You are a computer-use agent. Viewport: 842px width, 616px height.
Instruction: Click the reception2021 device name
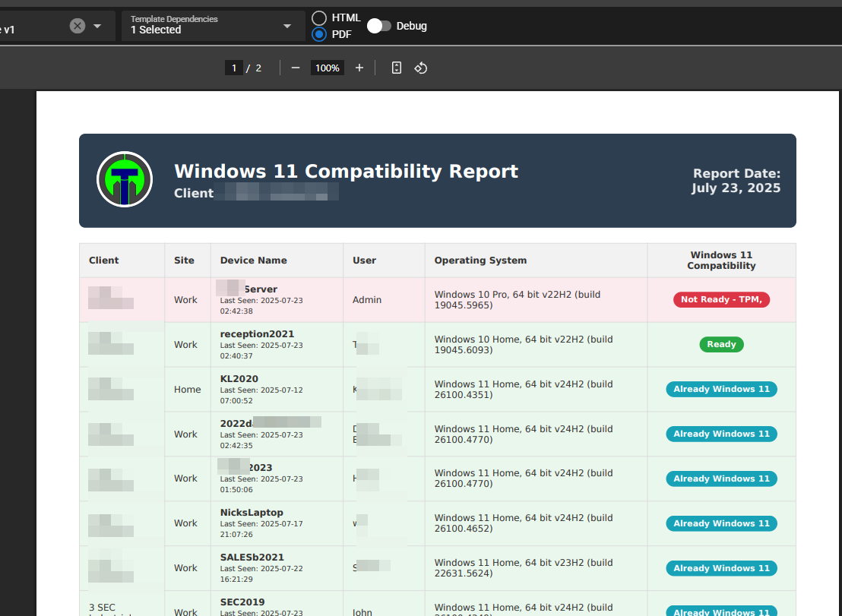tap(257, 333)
